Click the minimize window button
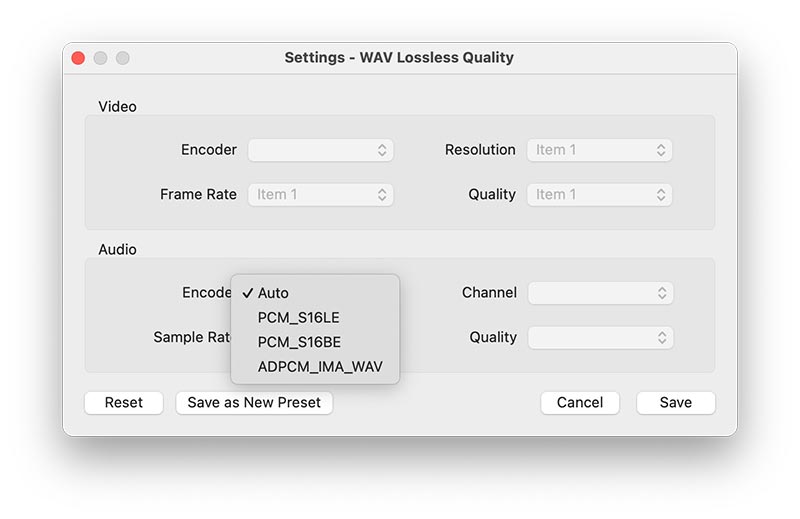 pyautogui.click(x=101, y=58)
